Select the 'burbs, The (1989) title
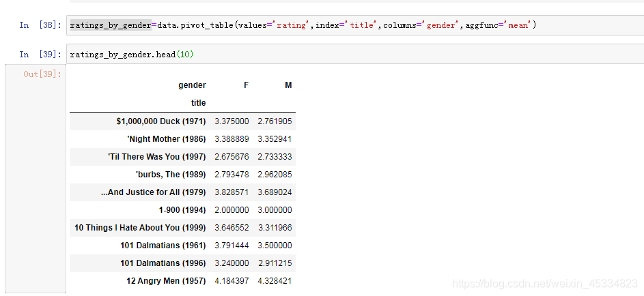The width and height of the screenshot is (644, 296). tap(171, 174)
